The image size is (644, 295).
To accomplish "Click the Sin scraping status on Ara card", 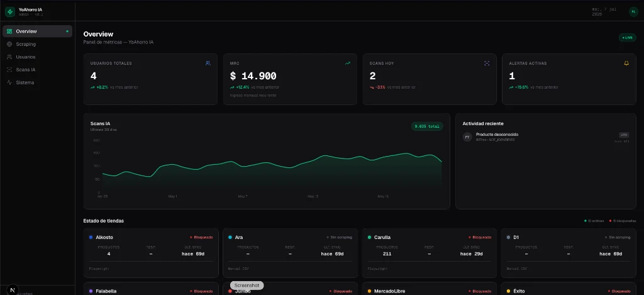I will (x=339, y=237).
